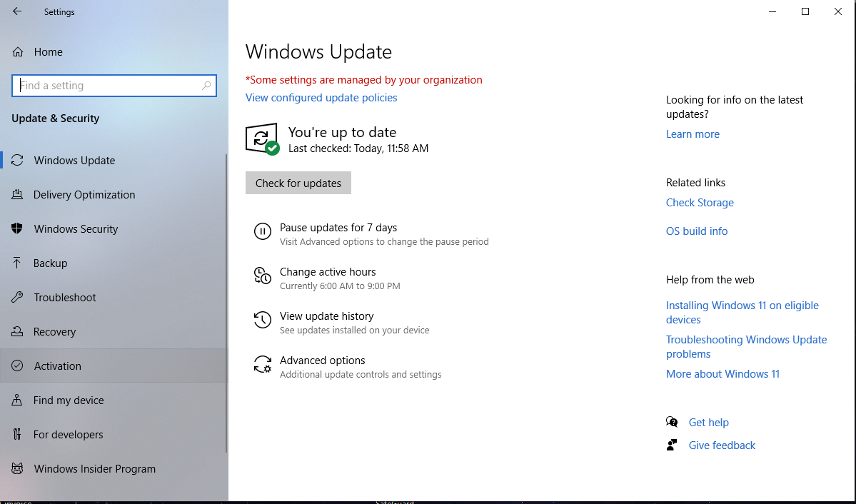Open Find my device settings
Screen dimensions: 856x504
(114, 400)
